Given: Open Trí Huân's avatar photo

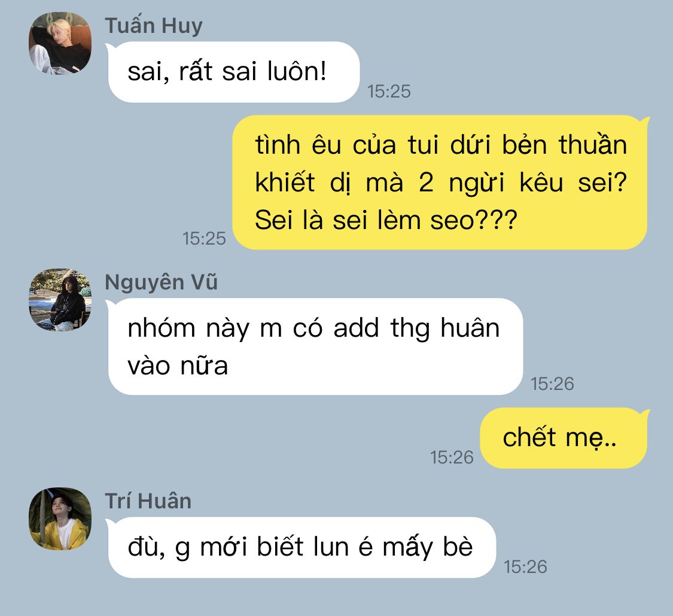Looking at the screenshot, I should point(60,519).
